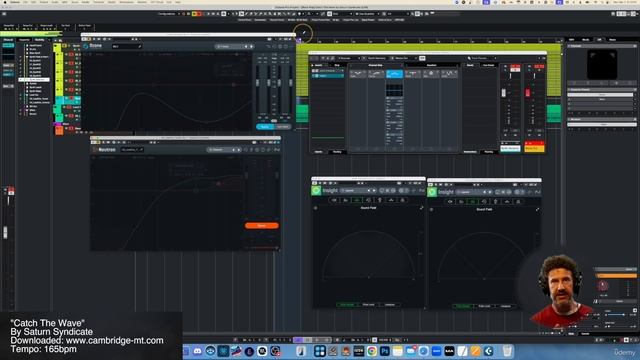Select the Cue Sends tab in Channel Settings
640x360 pixels.
488,65
